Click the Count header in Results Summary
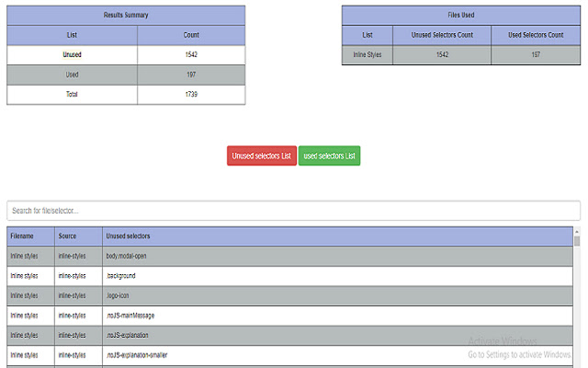588x368 pixels. (191, 35)
